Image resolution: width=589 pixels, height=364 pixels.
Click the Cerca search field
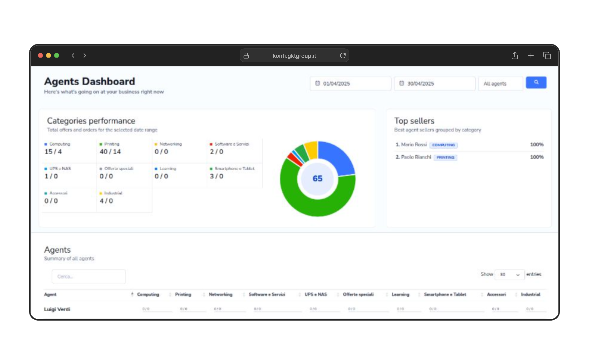(88, 276)
